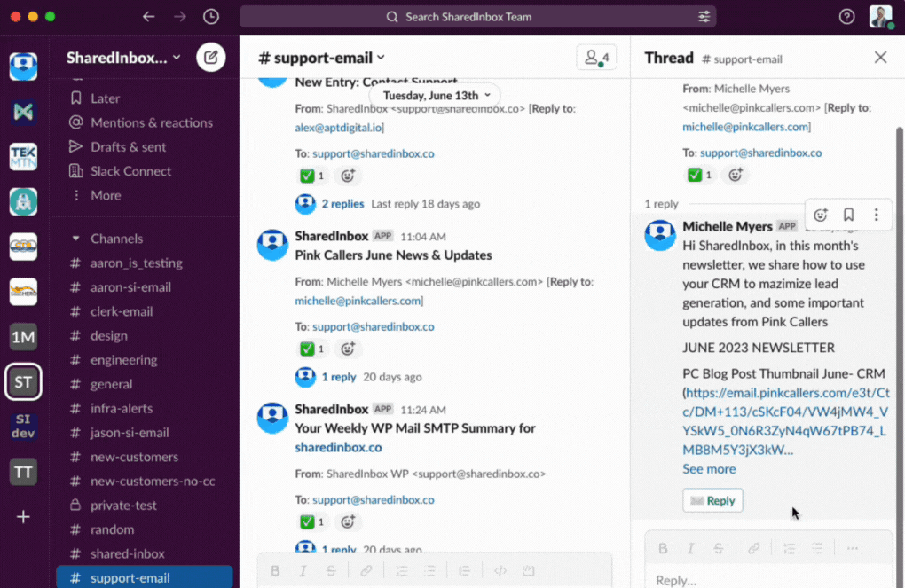Open the support-email channel name dropdown
This screenshot has width=905, height=588.
tap(321, 57)
